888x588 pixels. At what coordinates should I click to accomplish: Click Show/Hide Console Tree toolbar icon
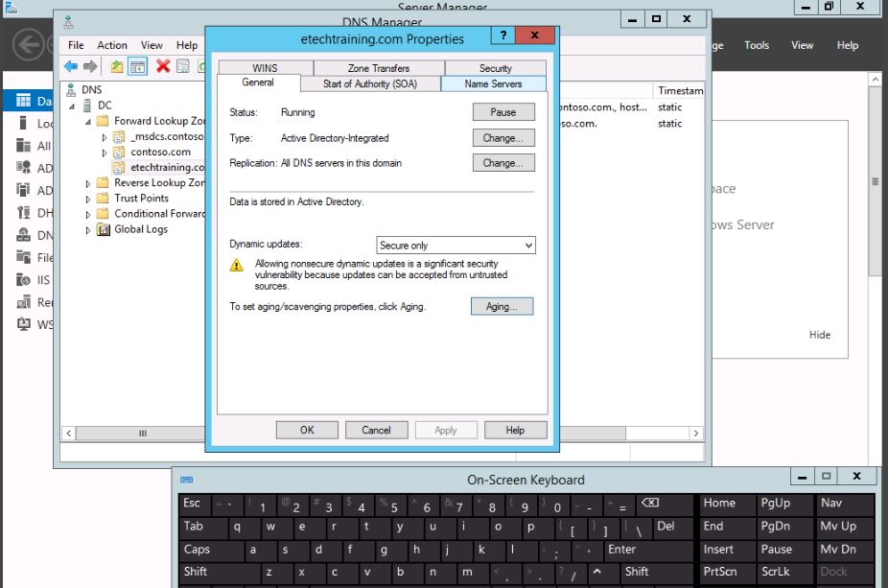pyautogui.click(x=138, y=66)
